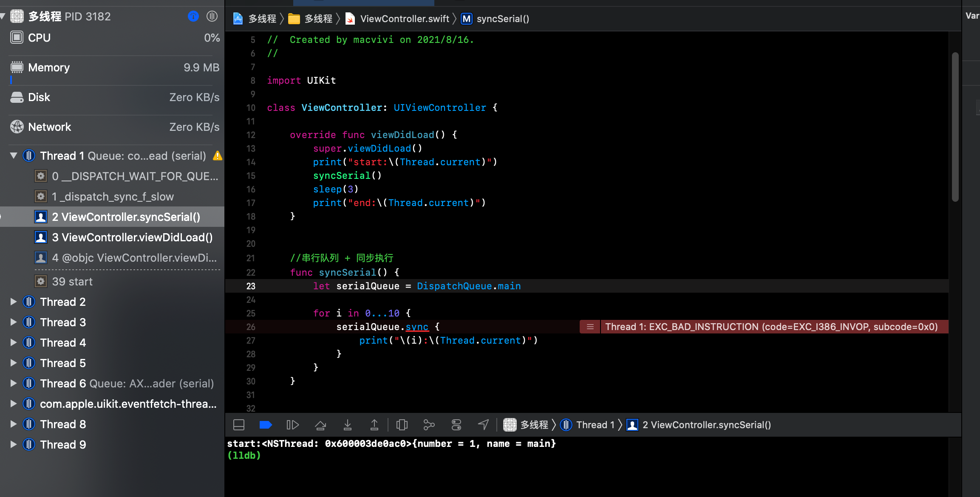Viewport: 980px width, 497px height.
Task: Click the process info blue circle icon
Action: (x=193, y=17)
